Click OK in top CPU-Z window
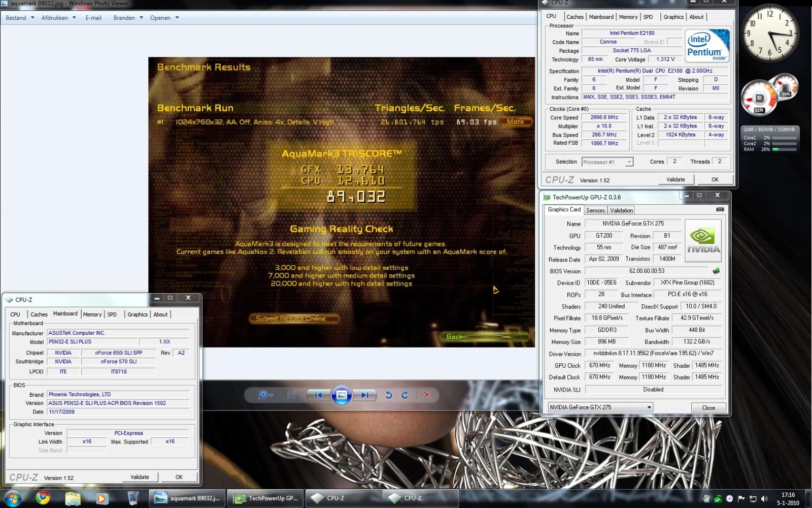 point(715,179)
